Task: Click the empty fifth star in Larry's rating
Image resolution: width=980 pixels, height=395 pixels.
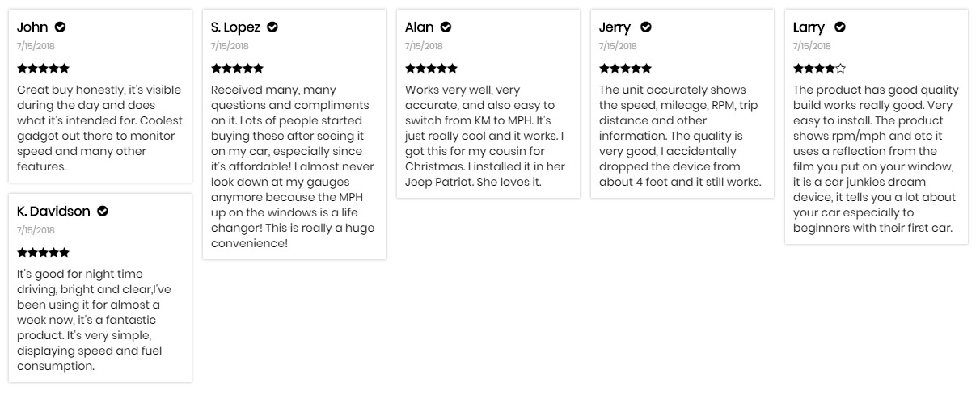Action: pos(840,69)
